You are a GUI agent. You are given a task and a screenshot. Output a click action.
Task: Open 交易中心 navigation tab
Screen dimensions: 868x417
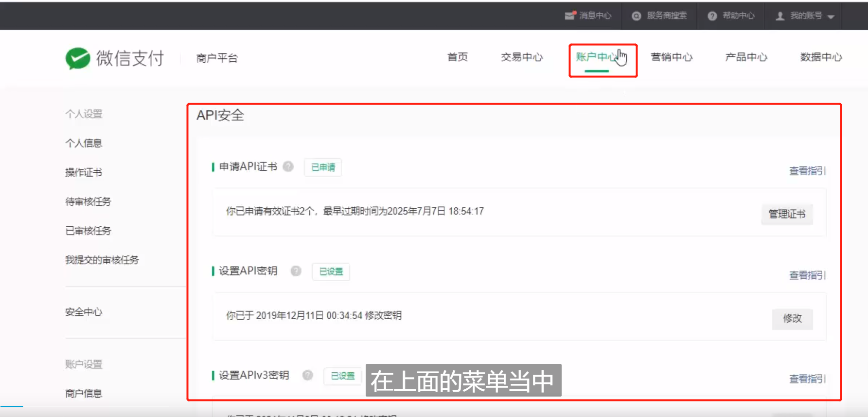(x=522, y=57)
